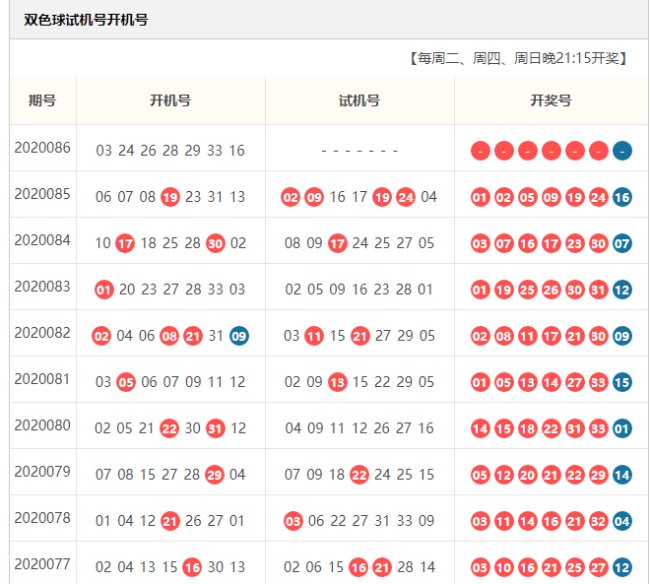Click the 开机号 column header
The height and width of the screenshot is (584, 650).
coord(170,101)
